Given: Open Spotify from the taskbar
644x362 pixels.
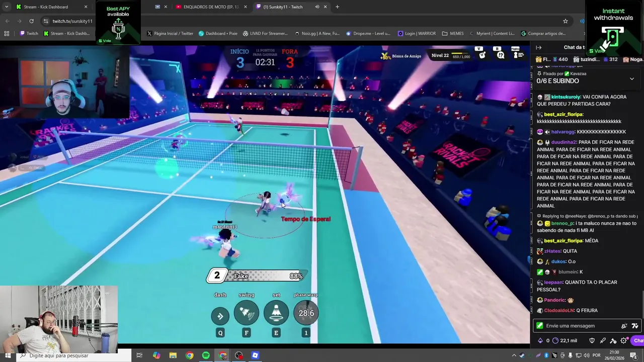Looking at the screenshot, I should [x=206, y=355].
